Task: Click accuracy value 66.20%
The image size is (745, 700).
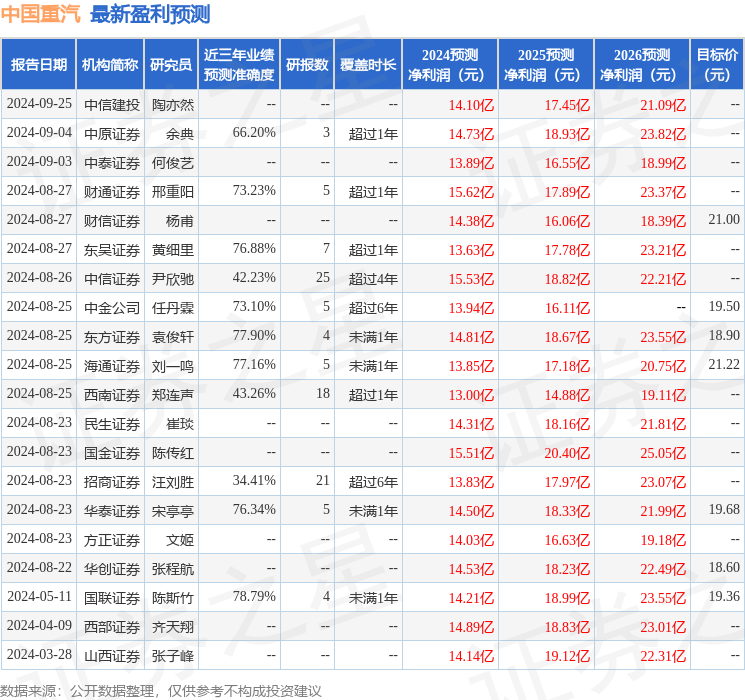Action: [254, 132]
